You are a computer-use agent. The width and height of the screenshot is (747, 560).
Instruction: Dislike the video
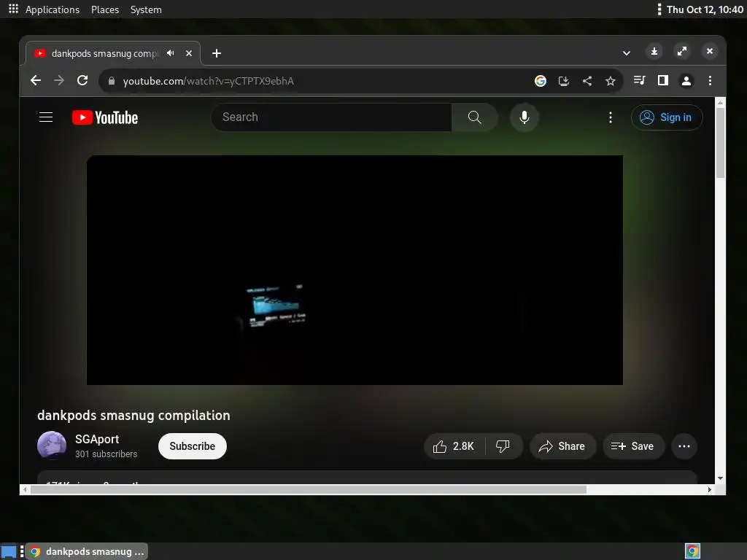503,446
